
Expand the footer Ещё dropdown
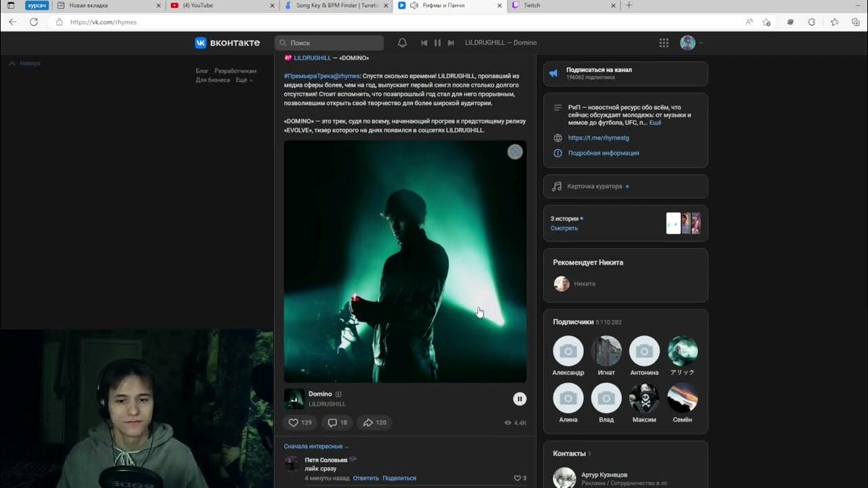(244, 80)
